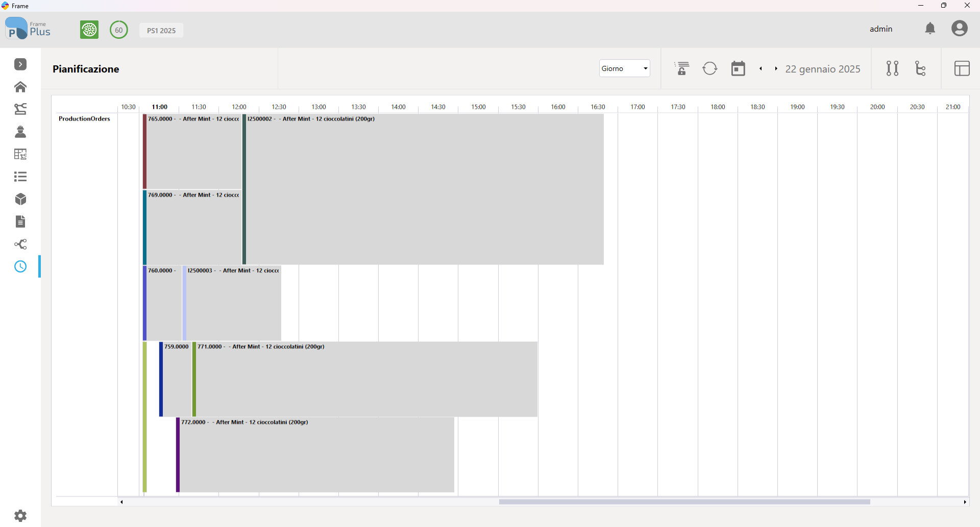
Task: Click the yellow-green vertical order bar
Action: tap(145, 417)
